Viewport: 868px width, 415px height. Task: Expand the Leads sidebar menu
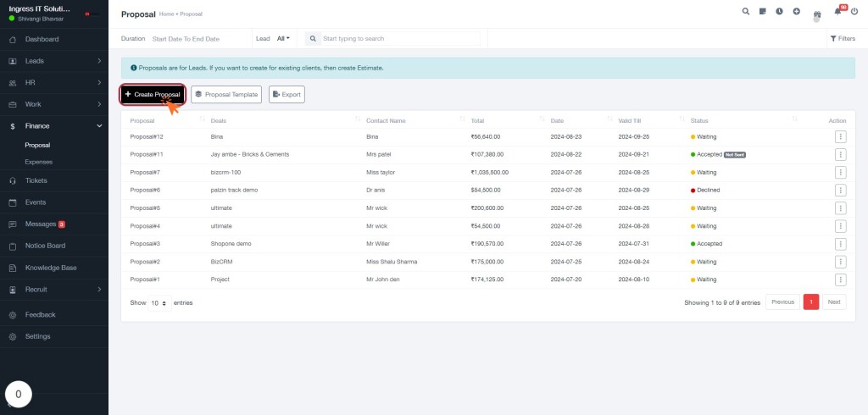coord(54,61)
